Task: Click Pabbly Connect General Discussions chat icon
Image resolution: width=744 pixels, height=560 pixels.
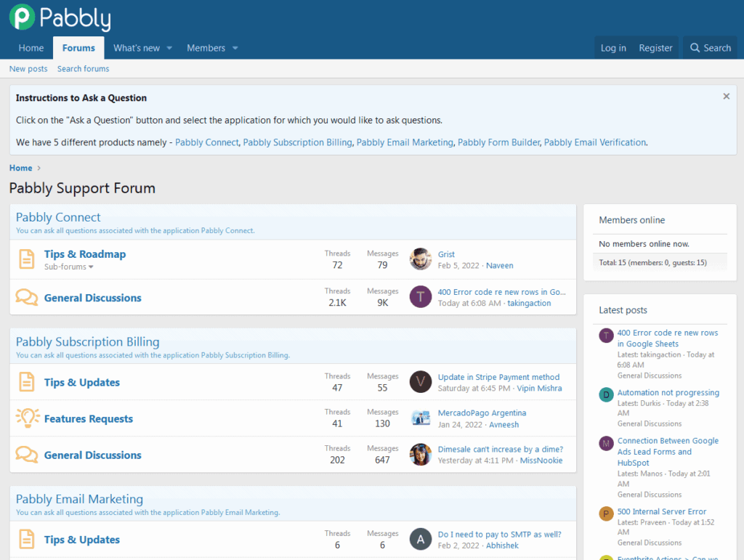Action: pyautogui.click(x=27, y=297)
